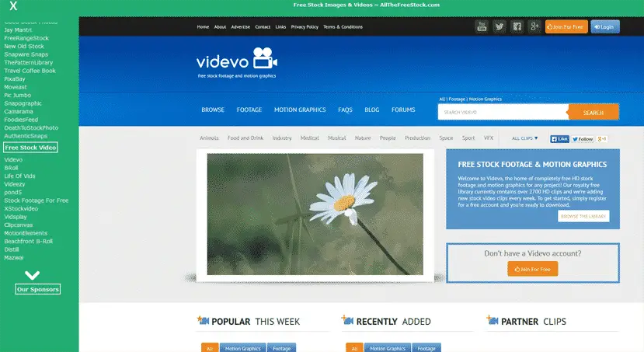
Task: Click Free Stock Video sidebar heading
Action: pos(30,148)
